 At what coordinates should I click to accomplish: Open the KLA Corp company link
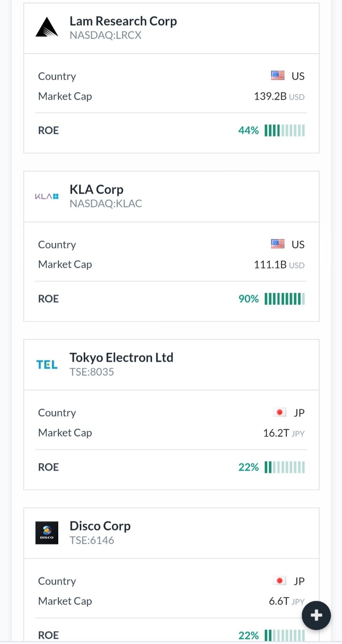[x=96, y=189]
